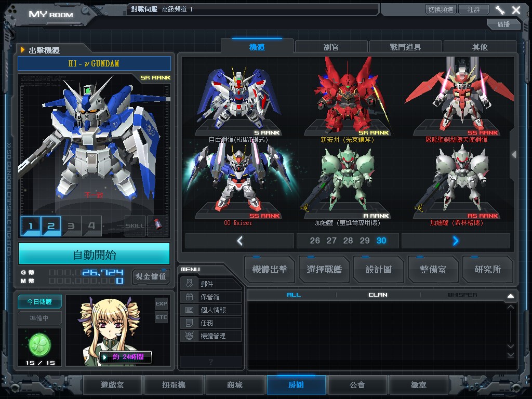Expand the chat window with the up arrow
Screen dimensions: 532x399
click(x=510, y=296)
